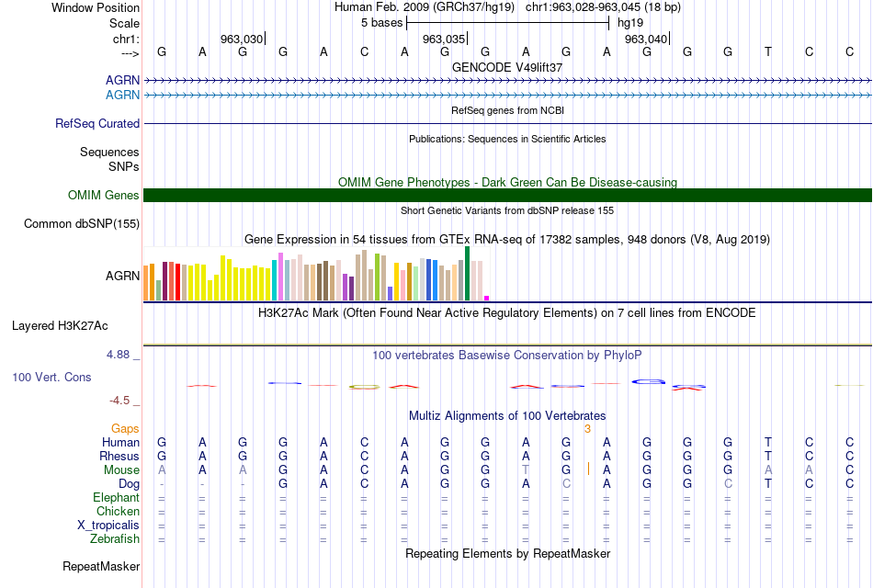Click the light blue AGRN transcript line
The image size is (873, 588).
(x=507, y=96)
